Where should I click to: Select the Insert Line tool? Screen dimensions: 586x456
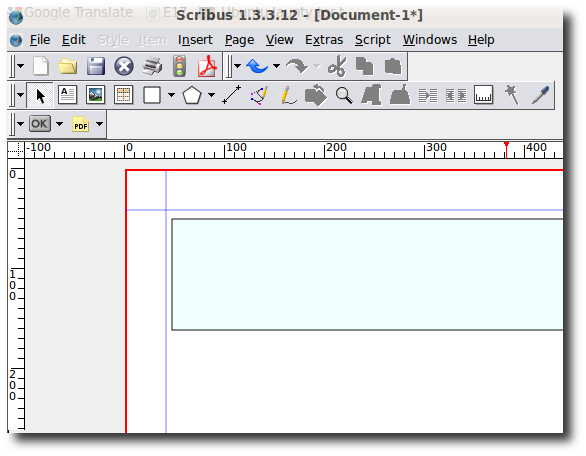pyautogui.click(x=232, y=95)
